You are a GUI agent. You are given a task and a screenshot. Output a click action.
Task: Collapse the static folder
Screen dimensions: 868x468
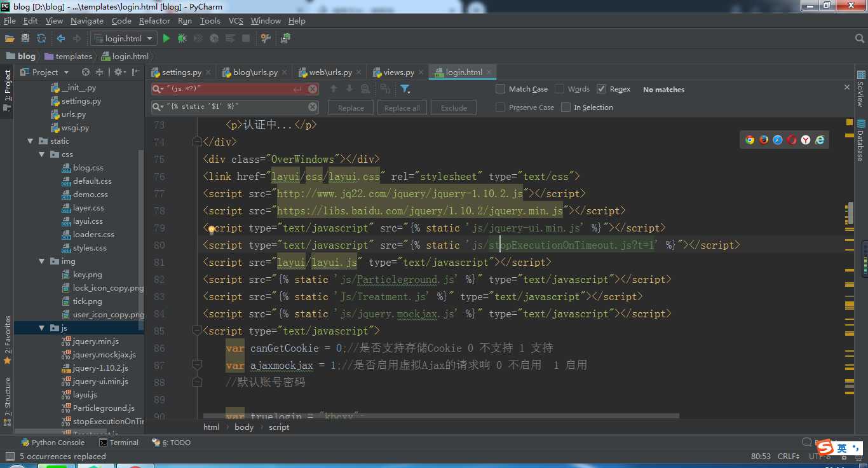[31, 141]
